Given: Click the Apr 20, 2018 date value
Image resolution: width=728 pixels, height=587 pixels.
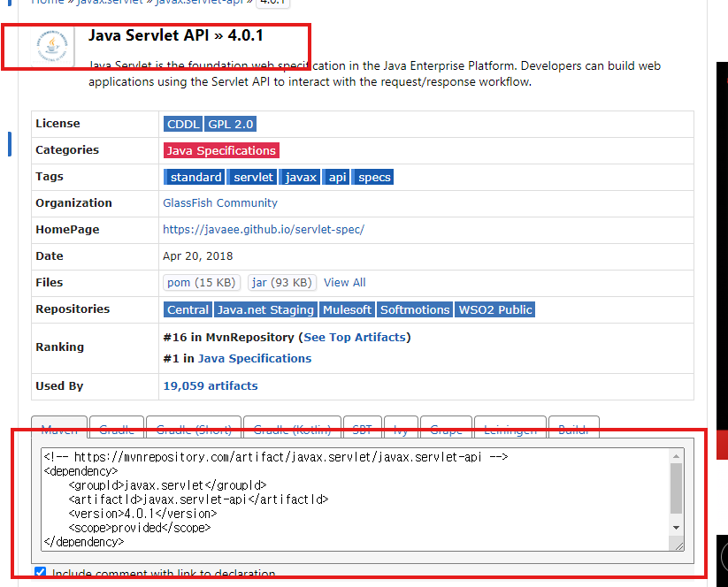Looking at the screenshot, I should click(198, 256).
